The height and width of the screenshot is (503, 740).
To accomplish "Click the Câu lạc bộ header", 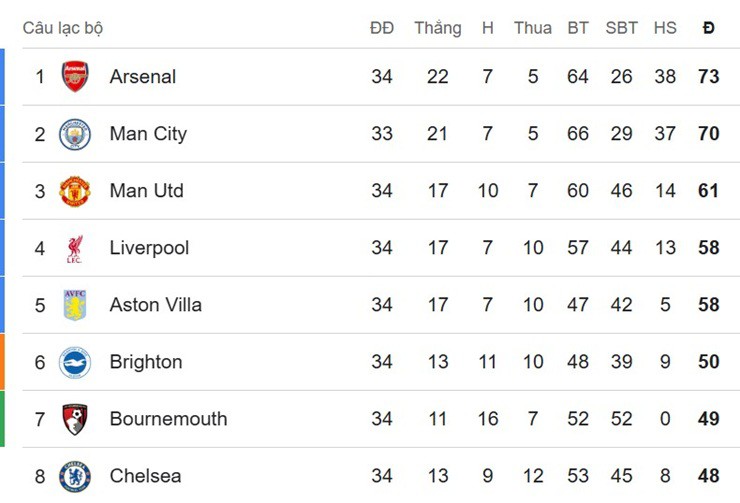I will (63, 28).
